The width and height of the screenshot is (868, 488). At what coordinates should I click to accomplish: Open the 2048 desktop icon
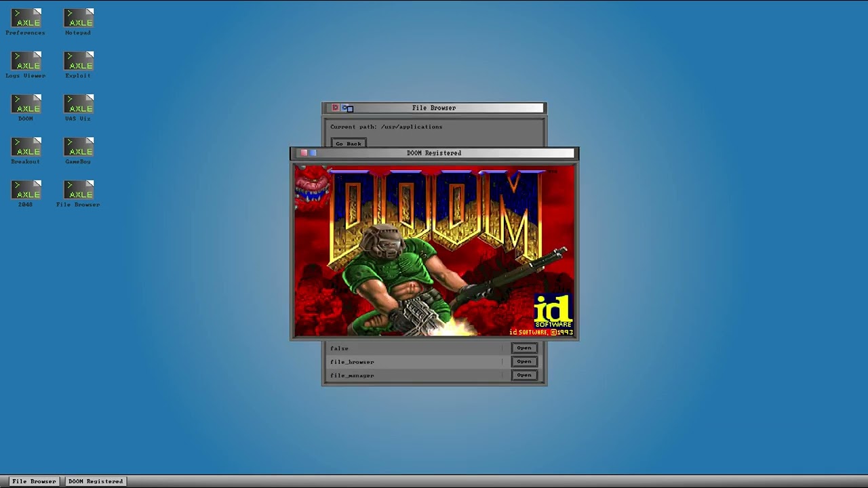coord(26,193)
